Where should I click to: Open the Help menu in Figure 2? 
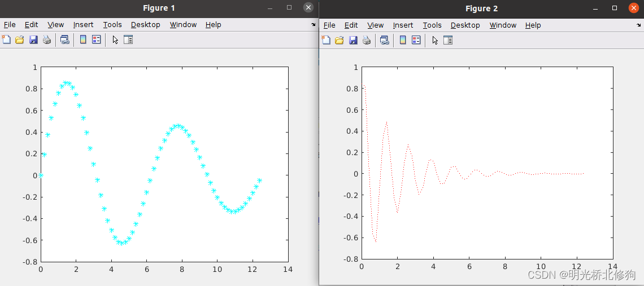pyautogui.click(x=533, y=25)
